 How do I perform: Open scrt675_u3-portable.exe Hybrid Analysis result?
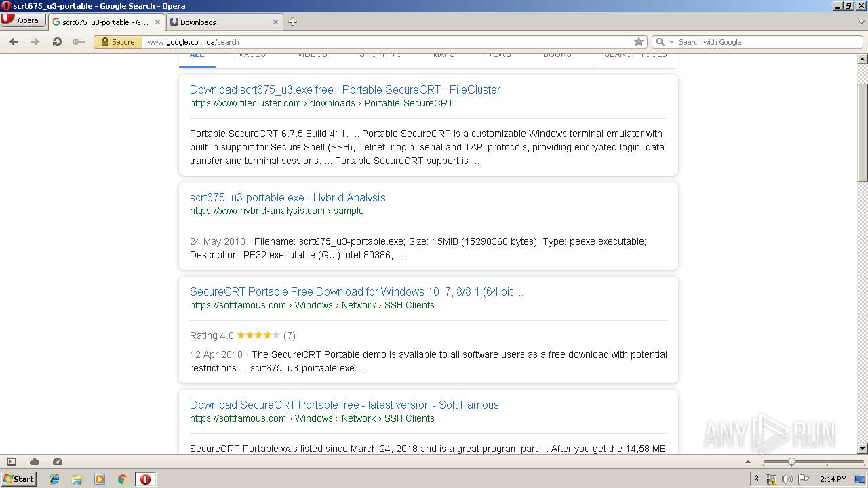pyautogui.click(x=288, y=197)
